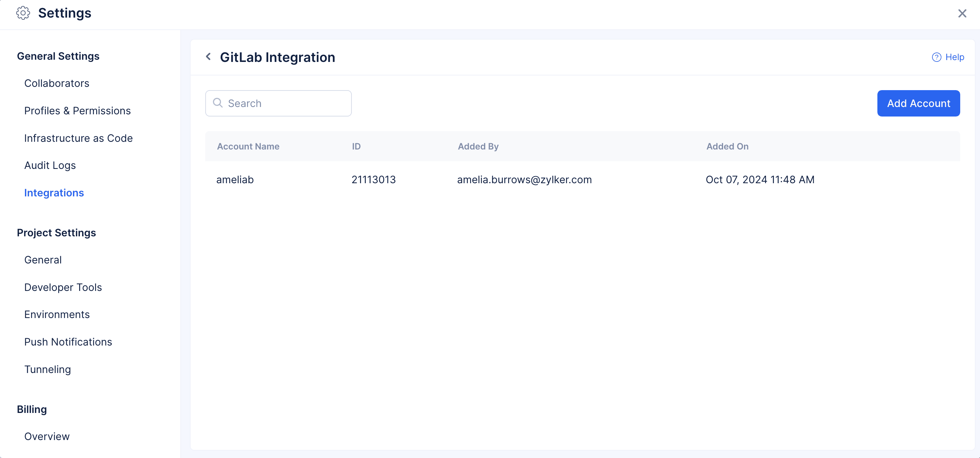Click the Account Name column header
The width and height of the screenshot is (980, 458).
click(x=248, y=147)
